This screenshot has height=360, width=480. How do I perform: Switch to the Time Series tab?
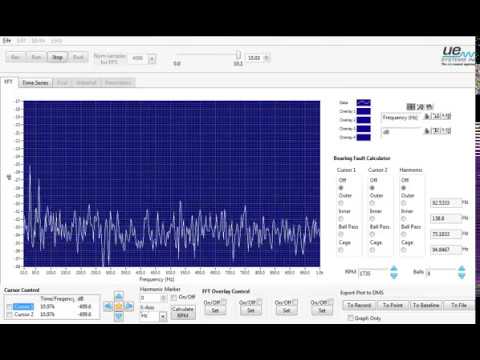point(35,83)
